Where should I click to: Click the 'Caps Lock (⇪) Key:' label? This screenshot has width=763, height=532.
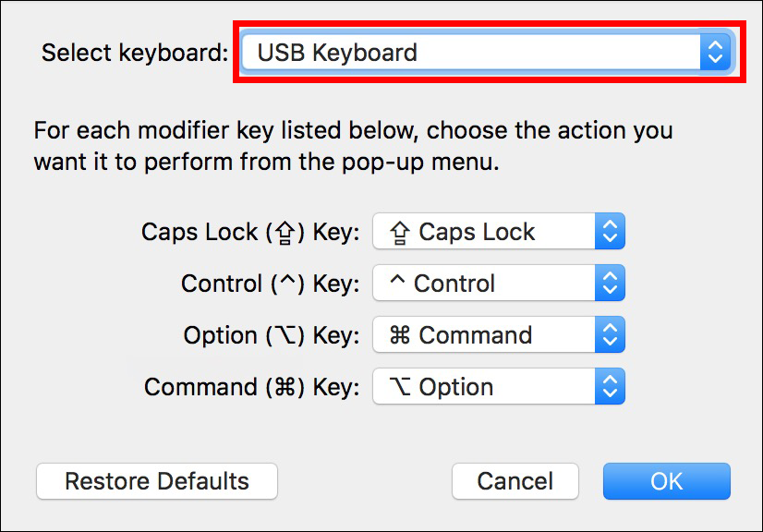(x=250, y=232)
